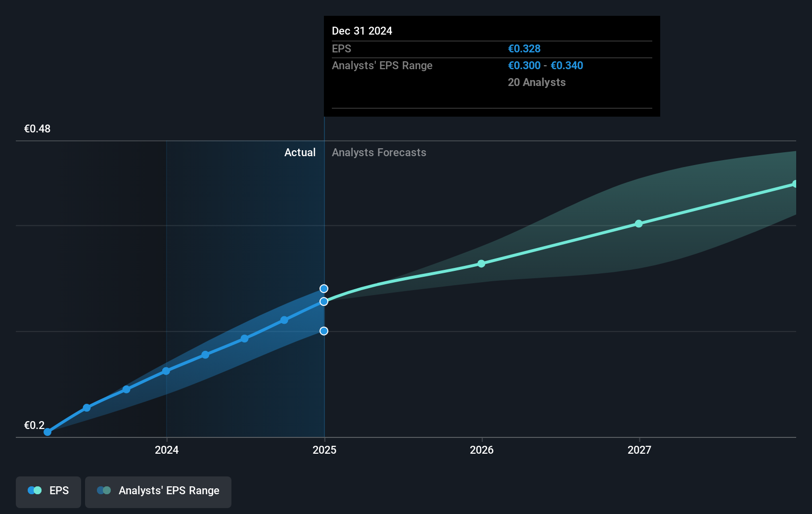This screenshot has width=812, height=514.
Task: Click the €0.340 range value in tooltip
Action: pyautogui.click(x=567, y=65)
